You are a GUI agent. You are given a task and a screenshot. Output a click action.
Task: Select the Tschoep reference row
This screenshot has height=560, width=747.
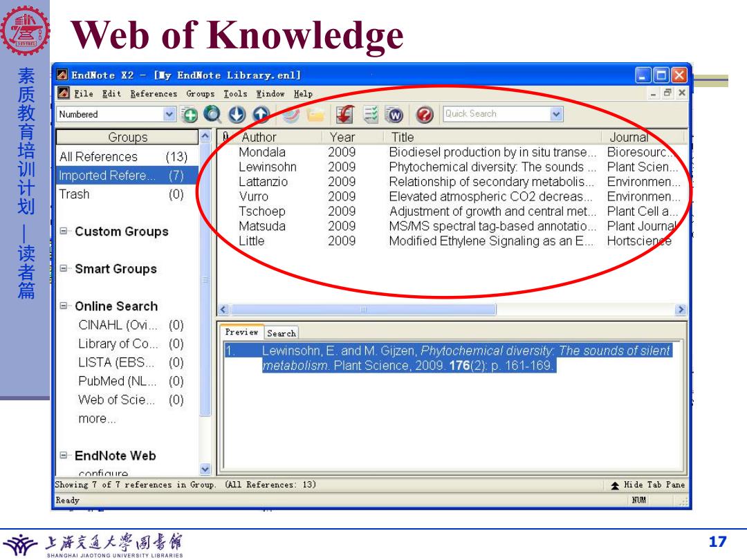click(x=452, y=211)
